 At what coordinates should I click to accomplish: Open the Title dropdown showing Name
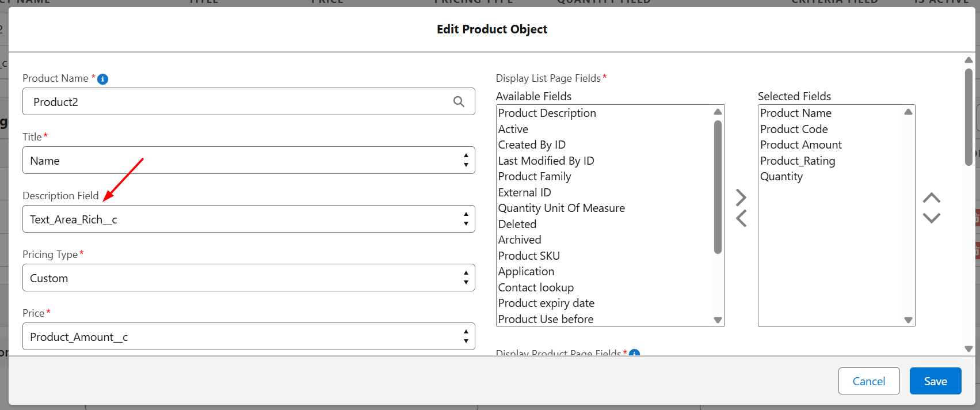point(248,161)
